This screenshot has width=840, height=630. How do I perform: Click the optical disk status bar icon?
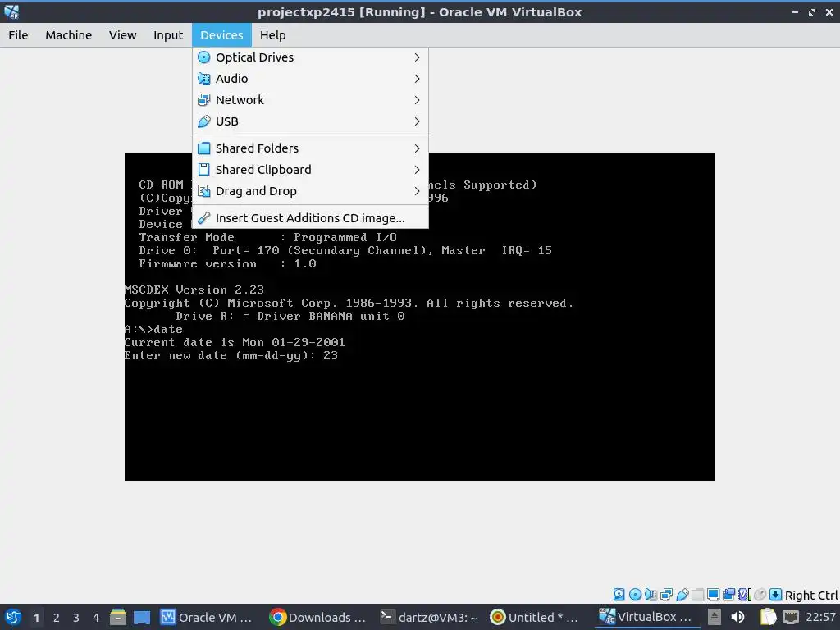coord(635,594)
